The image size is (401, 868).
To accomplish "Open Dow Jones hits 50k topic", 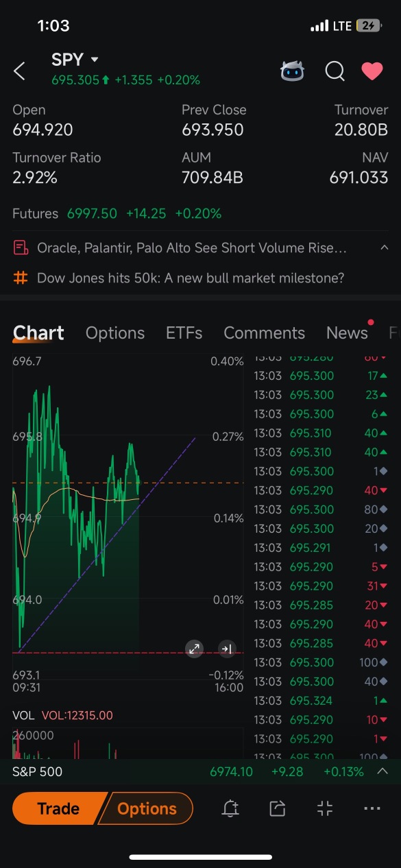I will pyautogui.click(x=191, y=278).
